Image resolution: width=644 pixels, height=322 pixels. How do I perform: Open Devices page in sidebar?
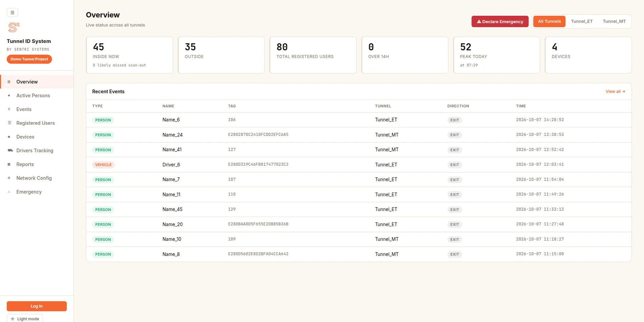tap(37, 137)
